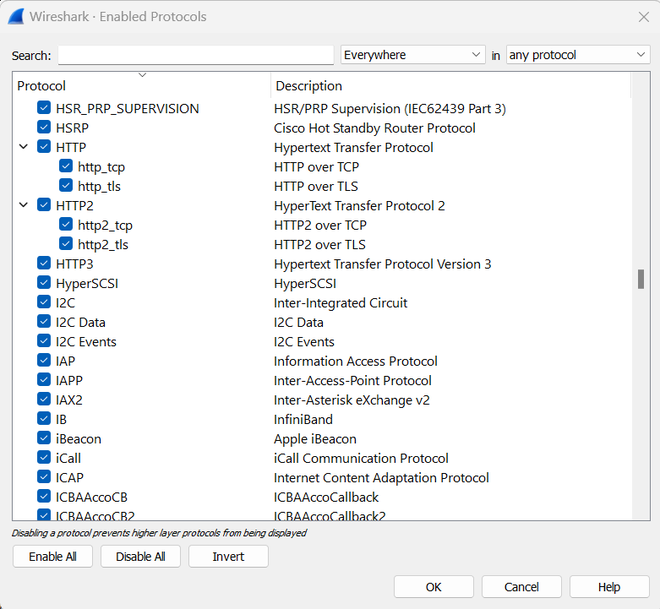Image resolution: width=660 pixels, height=609 pixels.
Task: Click the Hypertext Transfer Protocol description
Action: click(x=354, y=148)
